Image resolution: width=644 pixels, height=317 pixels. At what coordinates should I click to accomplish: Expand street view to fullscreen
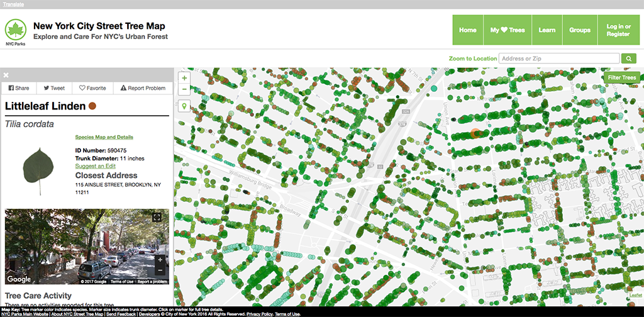tap(157, 217)
